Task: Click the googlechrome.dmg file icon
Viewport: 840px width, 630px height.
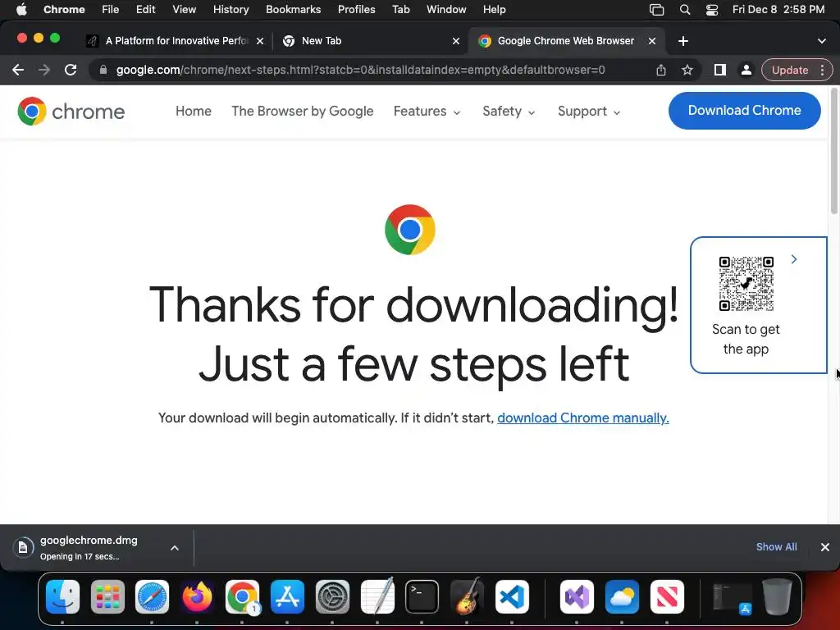Action: click(x=23, y=547)
